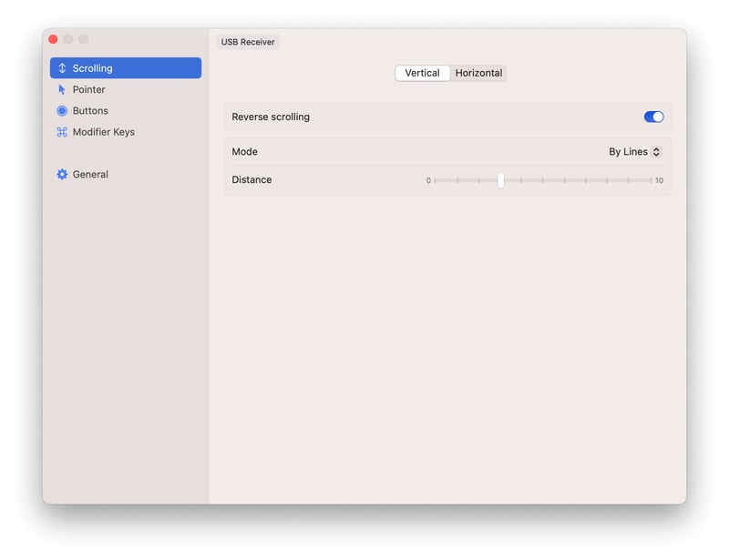Viewport: 729px width, 560px height.
Task: Click the Pointer cursor arrow icon
Action: pos(62,89)
